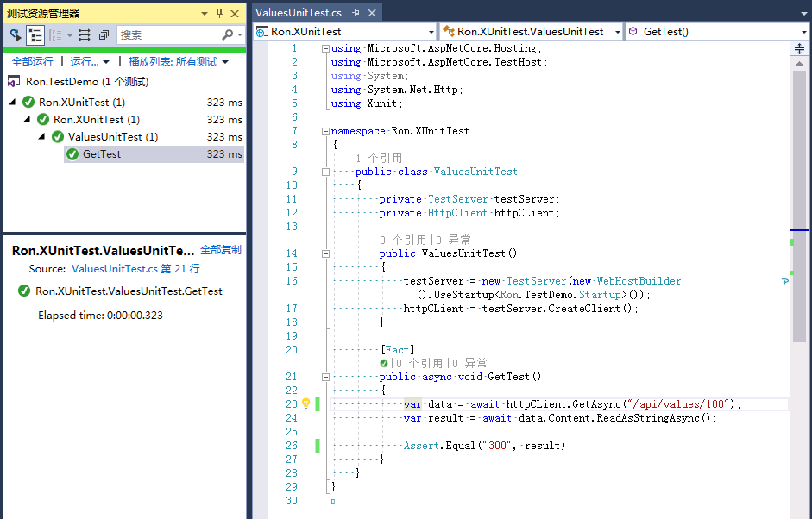Click the "/api/values/100" string literal
This screenshot has width=812, height=519.
click(x=677, y=404)
